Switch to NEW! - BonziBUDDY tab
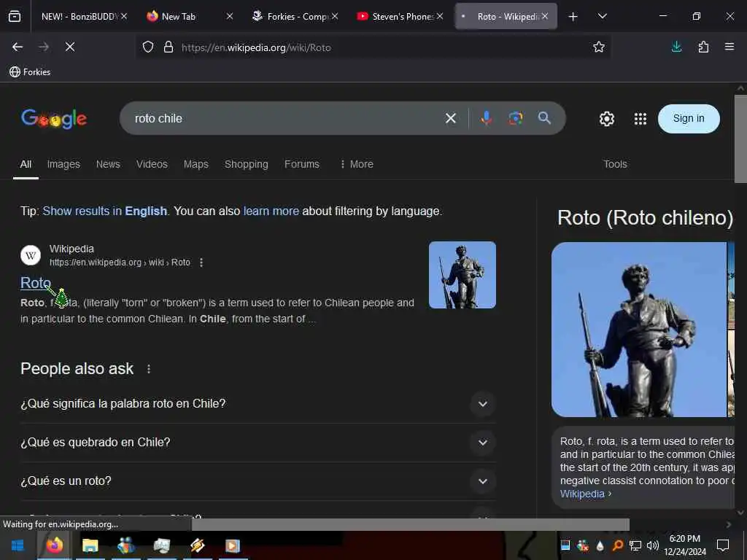The image size is (747, 560). [x=80, y=17]
